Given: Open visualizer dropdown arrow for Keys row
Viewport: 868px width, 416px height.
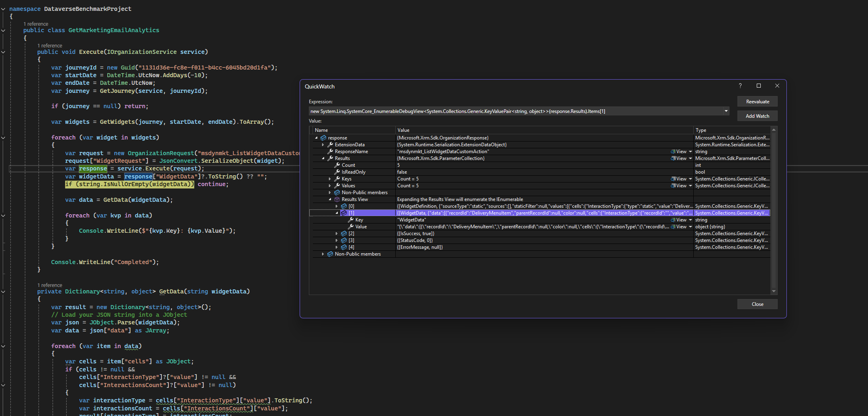Looking at the screenshot, I should pos(690,179).
